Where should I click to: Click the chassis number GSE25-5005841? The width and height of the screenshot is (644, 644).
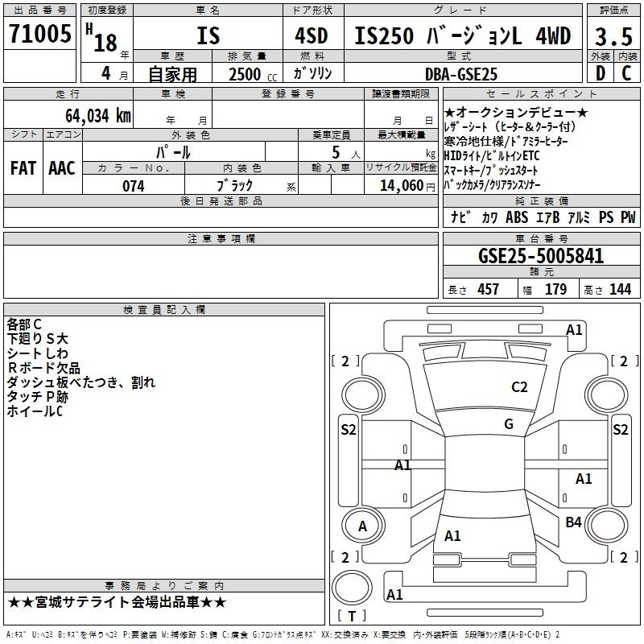[541, 256]
